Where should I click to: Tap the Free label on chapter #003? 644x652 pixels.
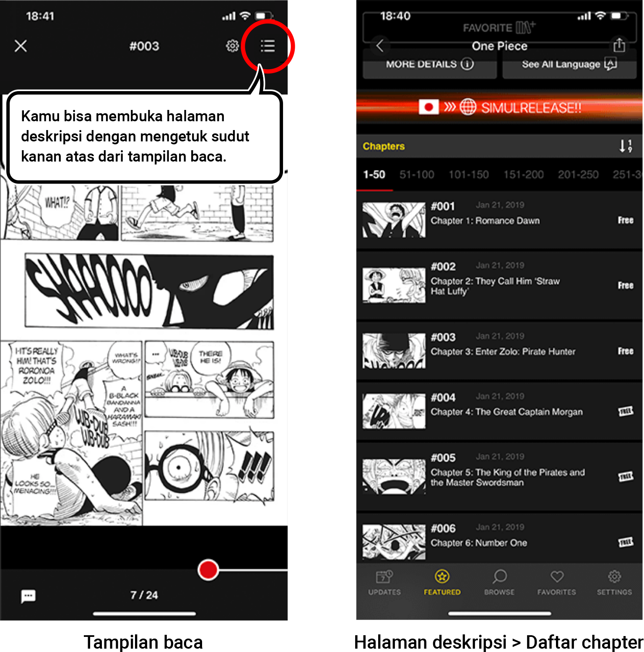click(625, 351)
